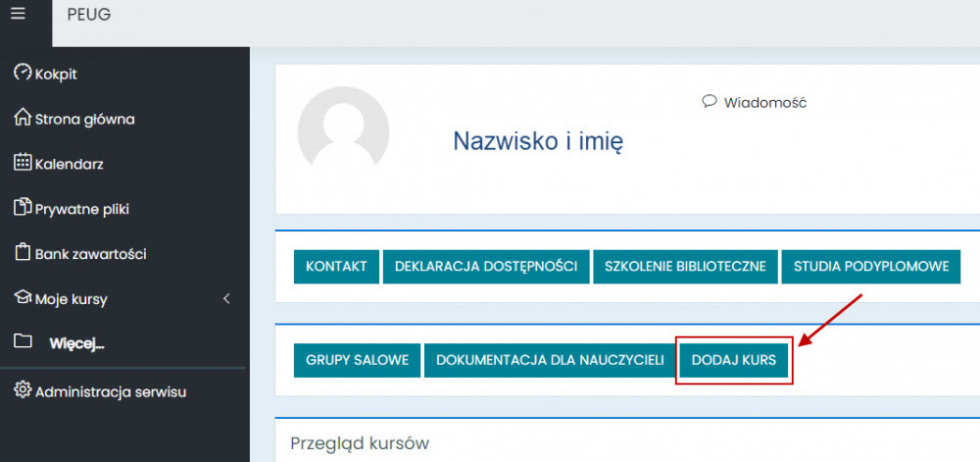The width and height of the screenshot is (980, 462).
Task: Select DEKLARACJA DOSTĘPNOŚCI button
Action: [x=486, y=266]
